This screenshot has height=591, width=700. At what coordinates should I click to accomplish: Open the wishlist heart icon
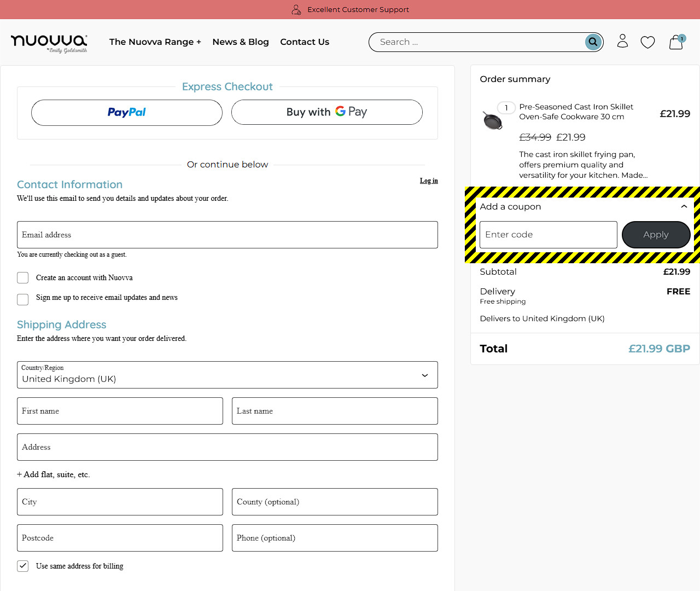(x=647, y=42)
